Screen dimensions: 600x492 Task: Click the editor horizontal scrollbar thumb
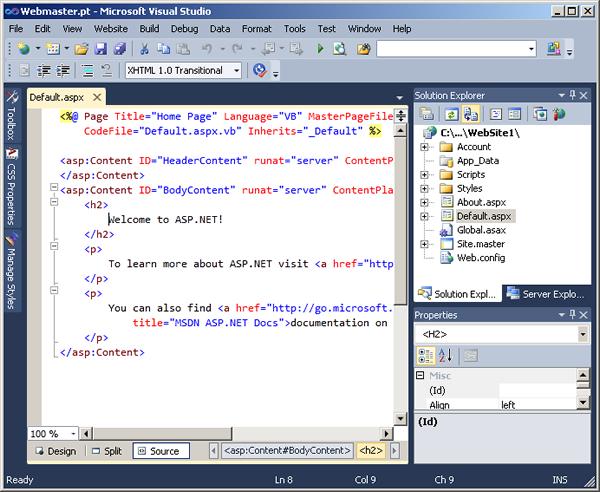click(x=163, y=433)
